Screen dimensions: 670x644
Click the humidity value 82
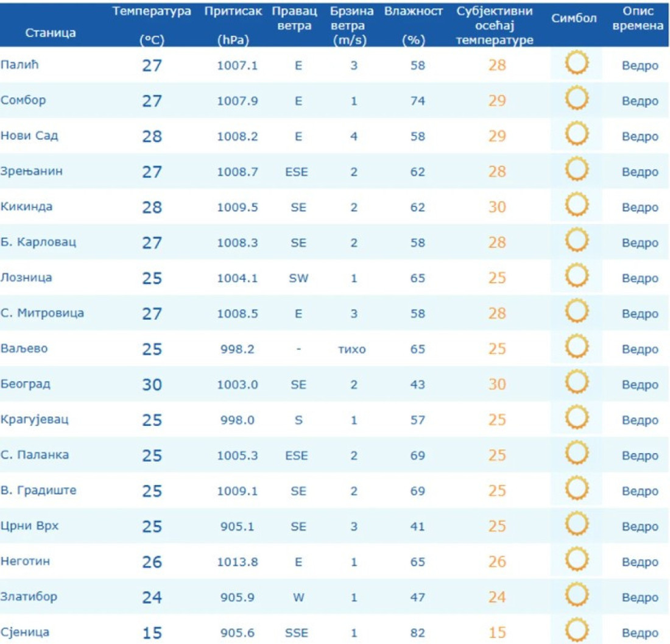pos(417,633)
